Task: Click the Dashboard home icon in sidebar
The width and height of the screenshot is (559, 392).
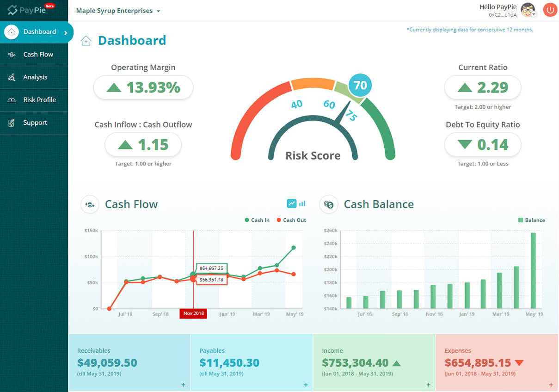Action: (12, 32)
